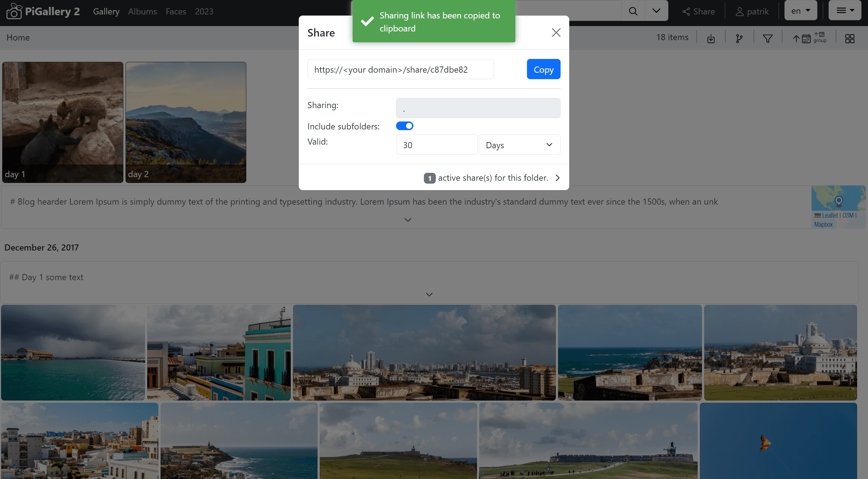Expand the search options dropdown arrow
The height and width of the screenshot is (479, 868).
656,11
